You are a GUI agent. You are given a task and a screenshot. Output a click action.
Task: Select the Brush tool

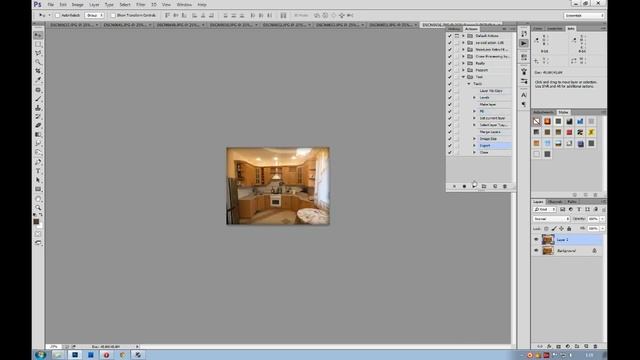click(x=38, y=99)
